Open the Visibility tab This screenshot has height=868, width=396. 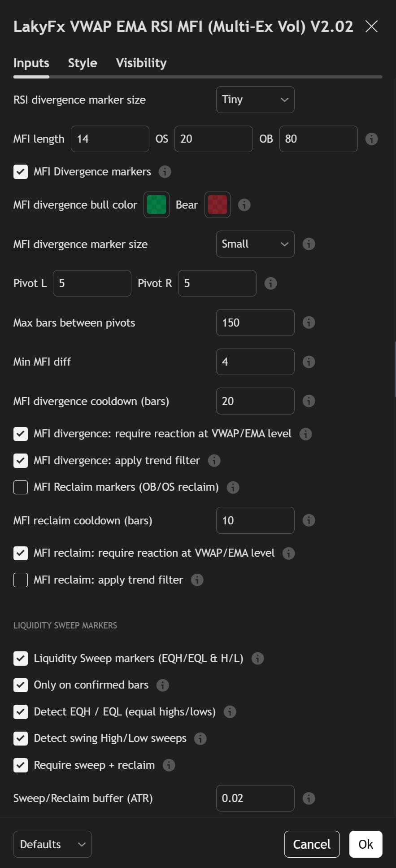(x=141, y=63)
